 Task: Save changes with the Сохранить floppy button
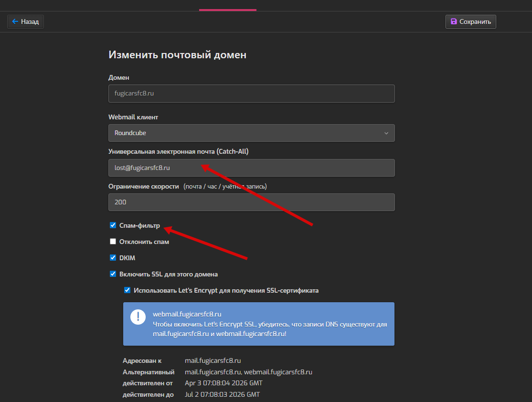(470, 21)
